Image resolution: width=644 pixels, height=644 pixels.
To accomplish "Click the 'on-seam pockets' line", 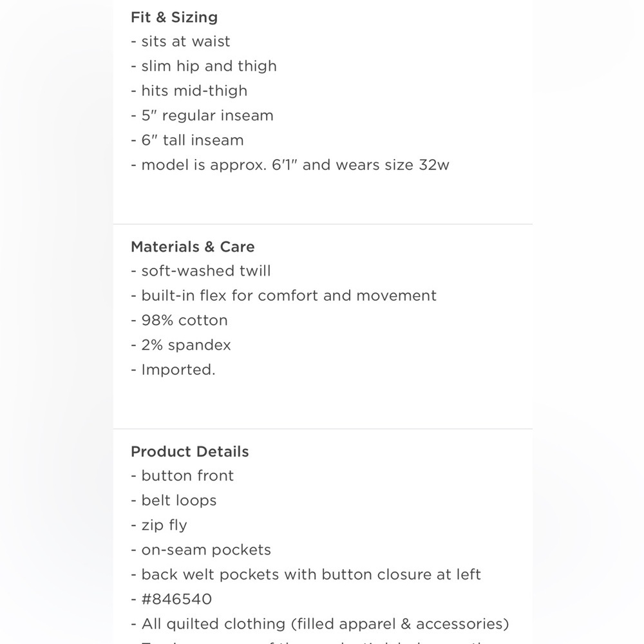I will 201,549.
